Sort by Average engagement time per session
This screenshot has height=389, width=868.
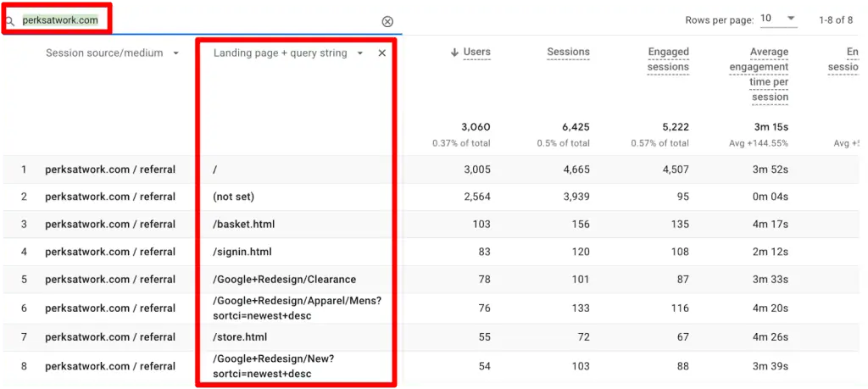click(759, 75)
